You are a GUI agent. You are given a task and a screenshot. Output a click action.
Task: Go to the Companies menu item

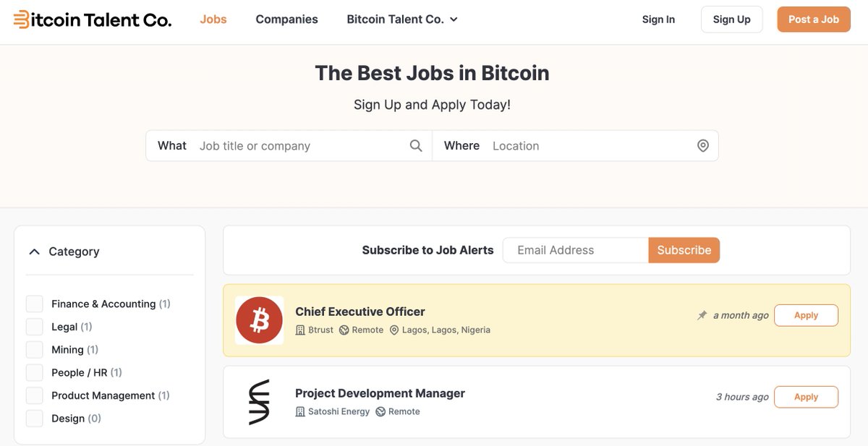(x=286, y=20)
